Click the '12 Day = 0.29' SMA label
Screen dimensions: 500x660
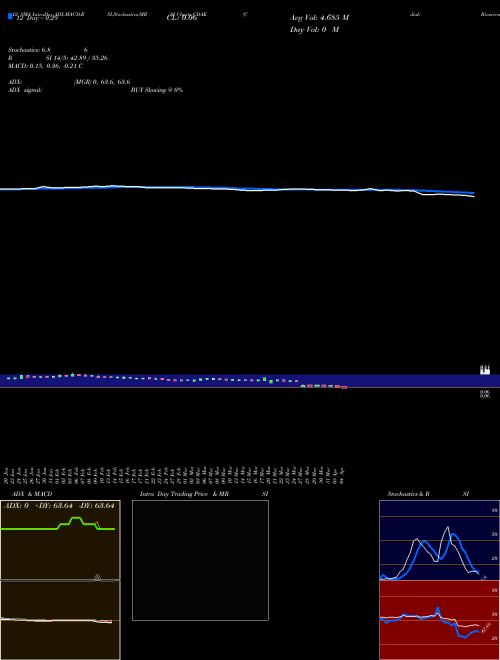37,19
